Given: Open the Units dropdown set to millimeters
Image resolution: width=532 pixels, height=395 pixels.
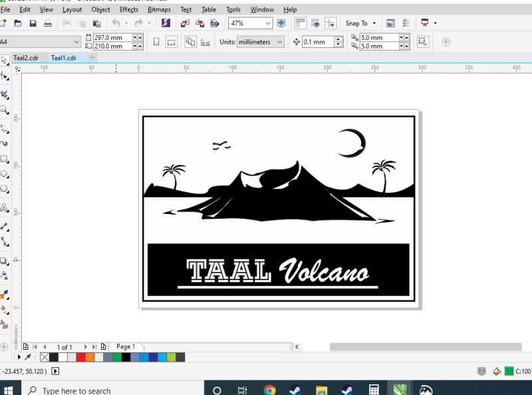Looking at the screenshot, I should coord(259,41).
